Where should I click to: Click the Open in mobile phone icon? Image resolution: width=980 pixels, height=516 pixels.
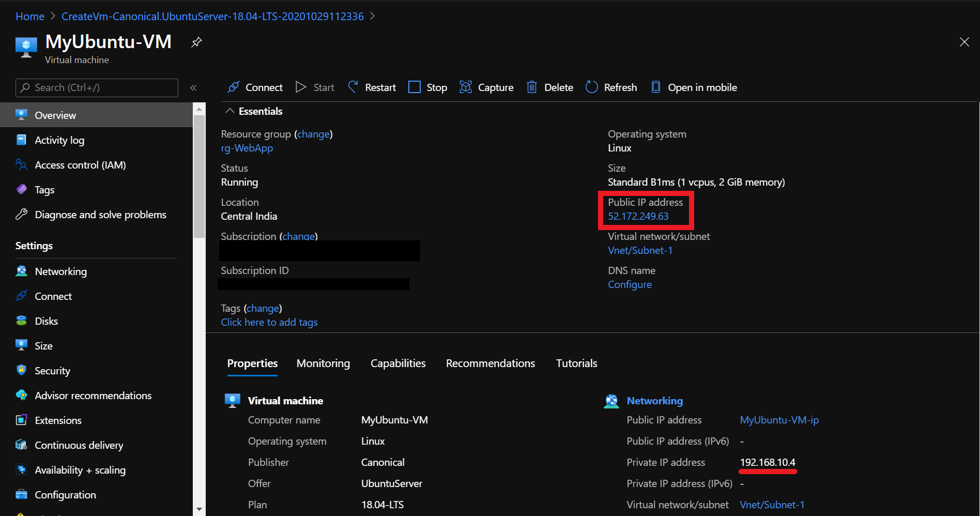click(656, 87)
